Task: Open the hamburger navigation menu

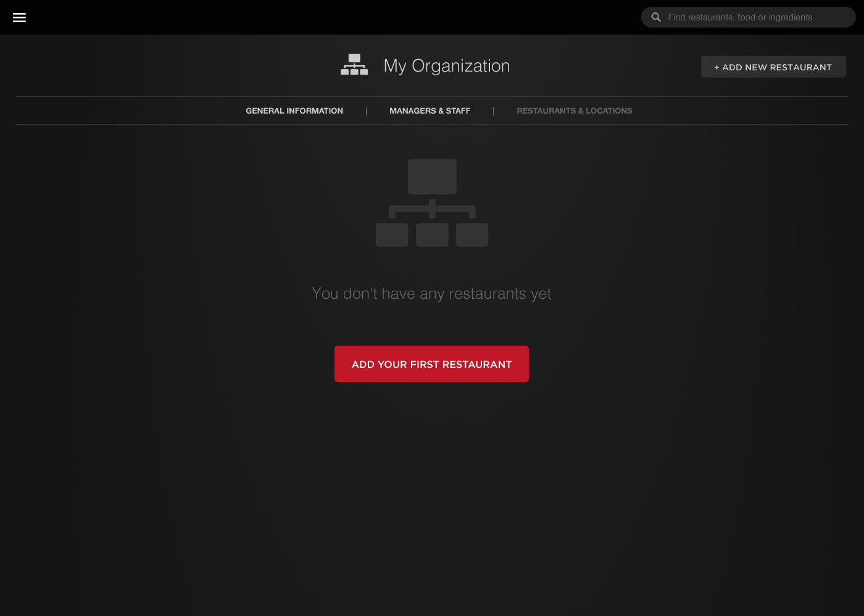Action: [x=19, y=17]
